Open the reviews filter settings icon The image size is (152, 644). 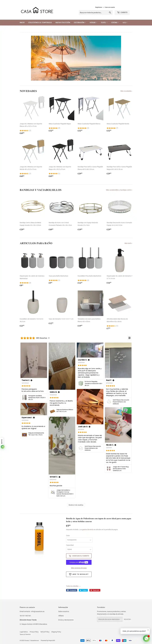pyautogui.click(x=129, y=338)
